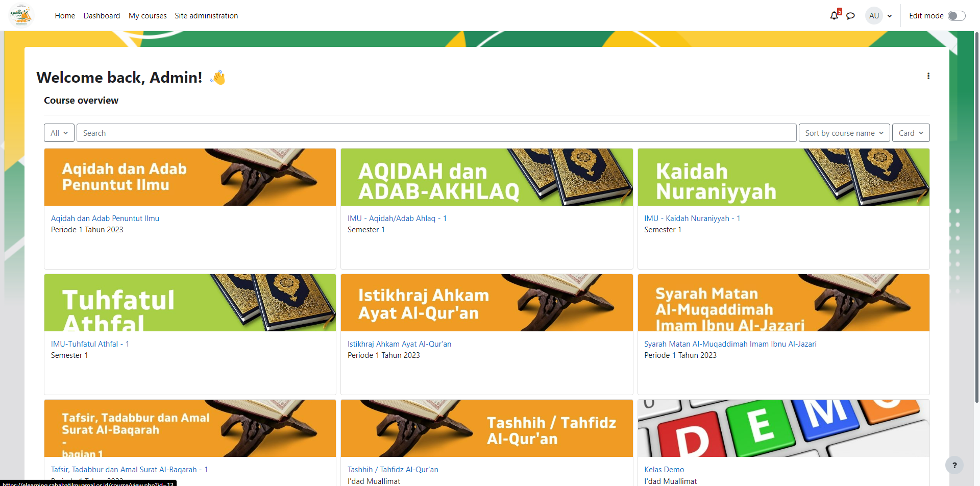Screen dimensions: 980x486
Task: Open the notifications bell icon
Action: coord(834,16)
